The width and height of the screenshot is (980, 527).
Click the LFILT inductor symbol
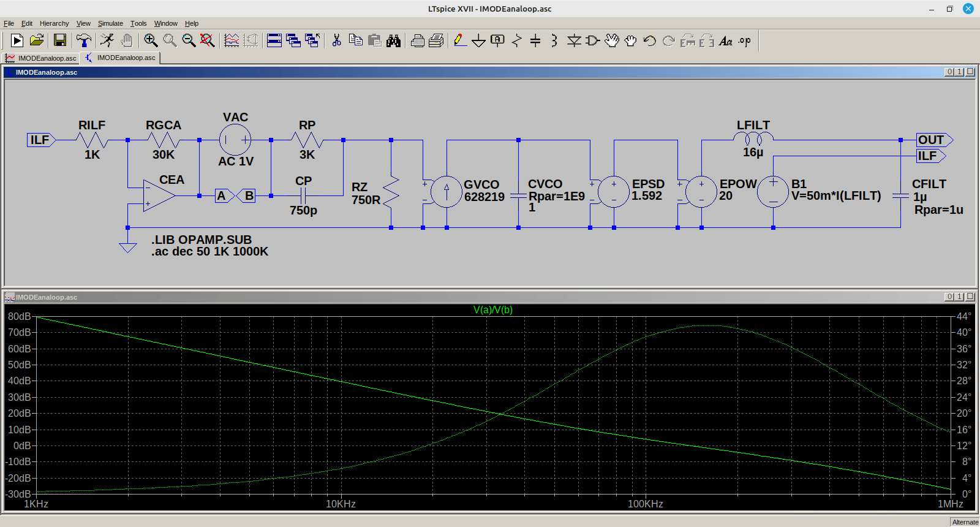click(753, 138)
